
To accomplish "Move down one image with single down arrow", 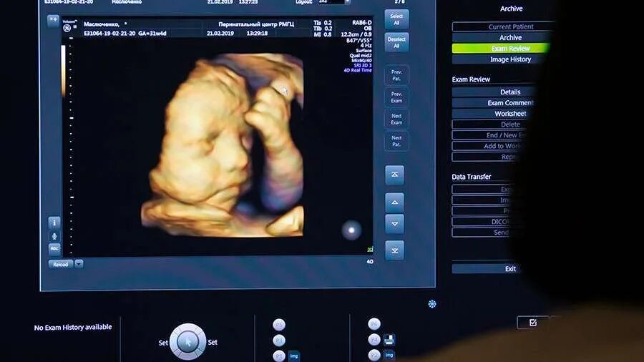I will click(395, 224).
